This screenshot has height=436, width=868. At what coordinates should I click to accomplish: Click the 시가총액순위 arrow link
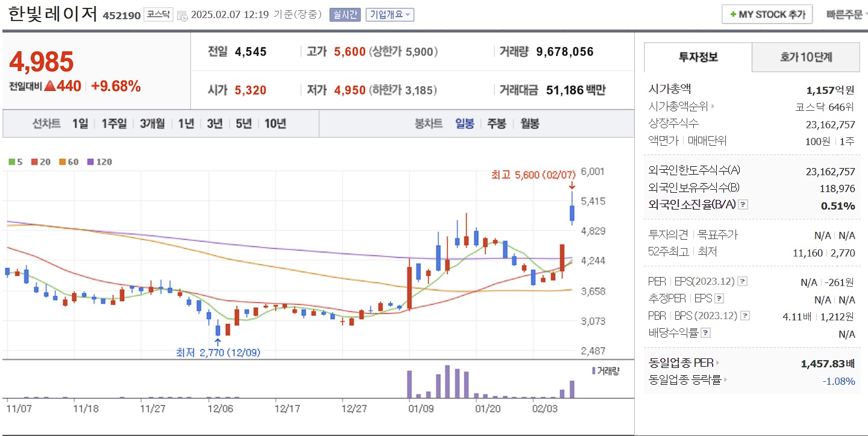click(681, 107)
